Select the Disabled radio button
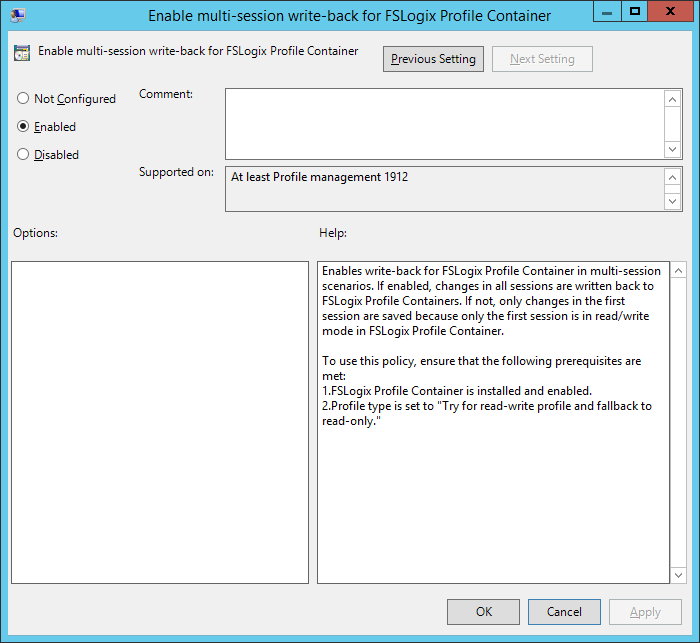Image resolution: width=700 pixels, height=643 pixels. pos(23,154)
